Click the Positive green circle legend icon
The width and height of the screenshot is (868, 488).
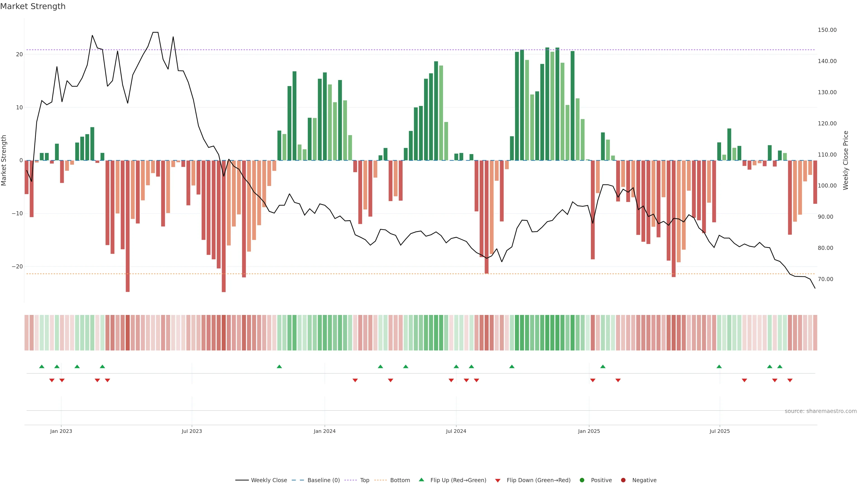point(582,480)
